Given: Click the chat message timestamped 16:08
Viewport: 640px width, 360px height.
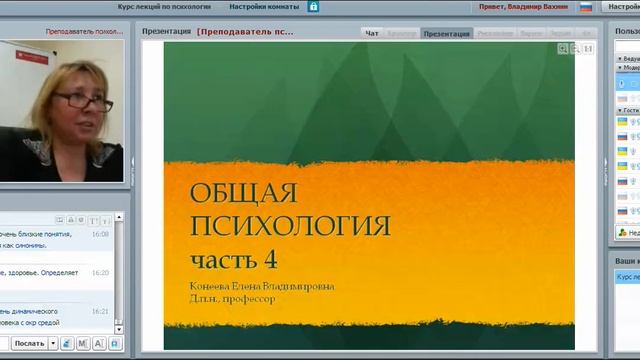Looking at the screenshot, I should 56,240.
